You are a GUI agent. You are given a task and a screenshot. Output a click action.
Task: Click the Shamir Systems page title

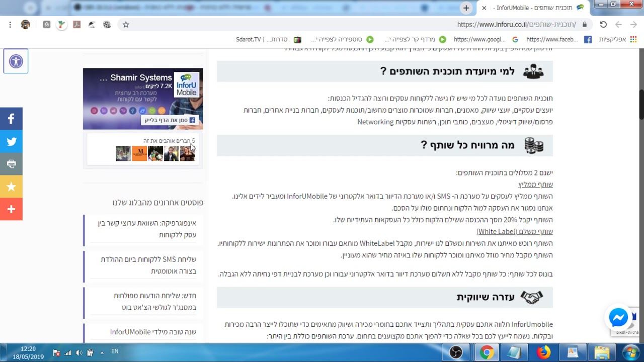tap(141, 78)
